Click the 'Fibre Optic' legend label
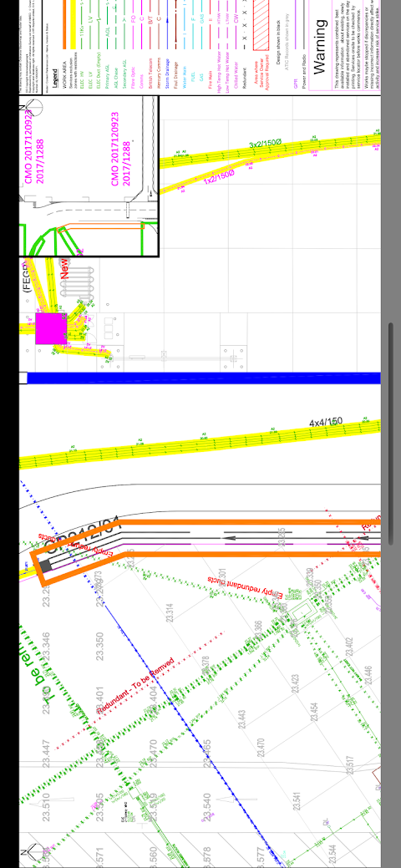Image resolution: width=401 pixels, height=868 pixels. tap(133, 76)
